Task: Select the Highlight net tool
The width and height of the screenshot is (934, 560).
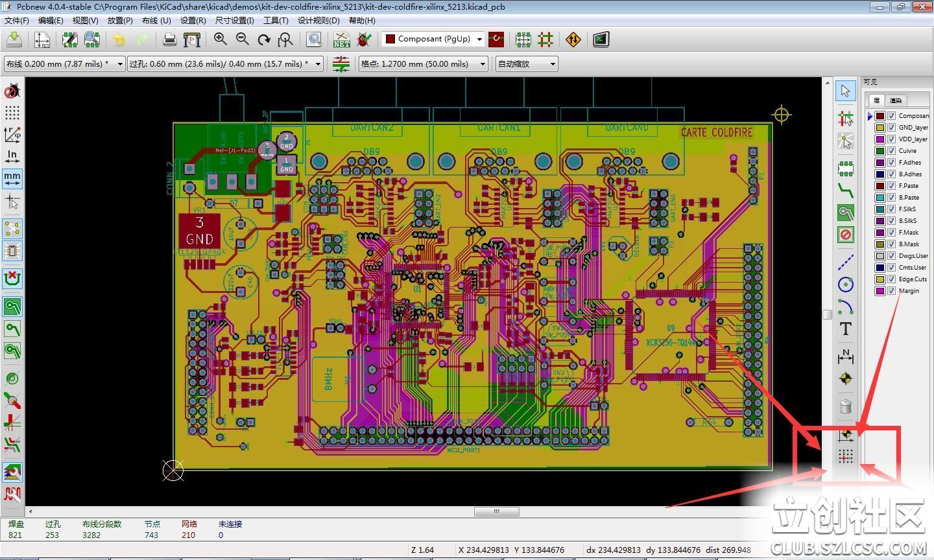Action: tap(845, 118)
